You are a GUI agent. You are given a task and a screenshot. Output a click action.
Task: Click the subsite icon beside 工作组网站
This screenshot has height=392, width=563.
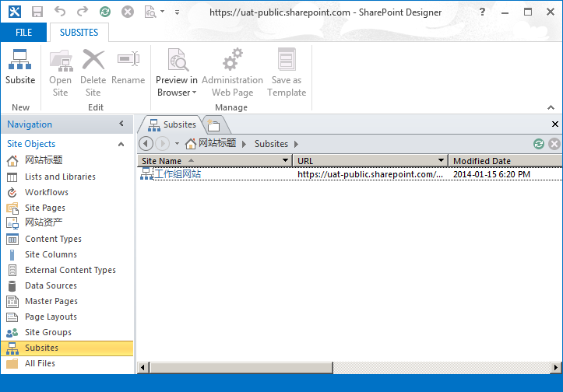146,174
